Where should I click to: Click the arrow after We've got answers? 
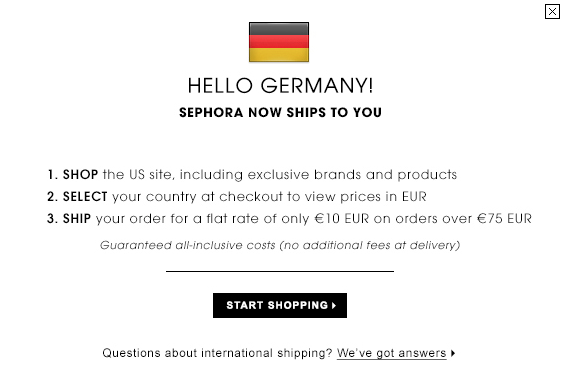coord(453,353)
